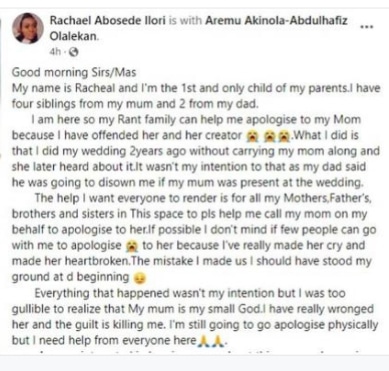Click the public globe privacy icon
The image size is (389, 371).
(73, 52)
